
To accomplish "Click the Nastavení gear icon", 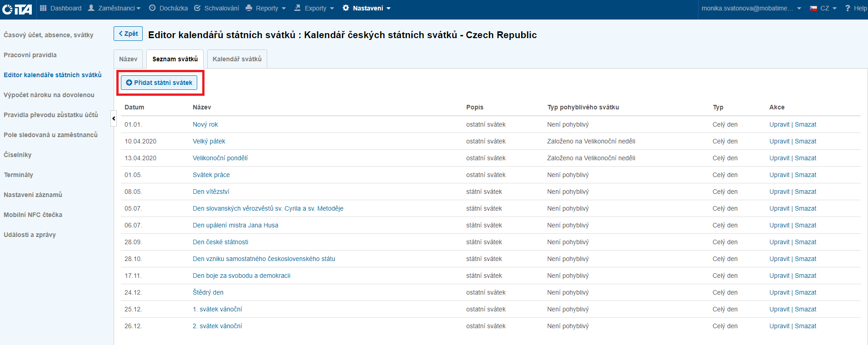I will click(346, 8).
